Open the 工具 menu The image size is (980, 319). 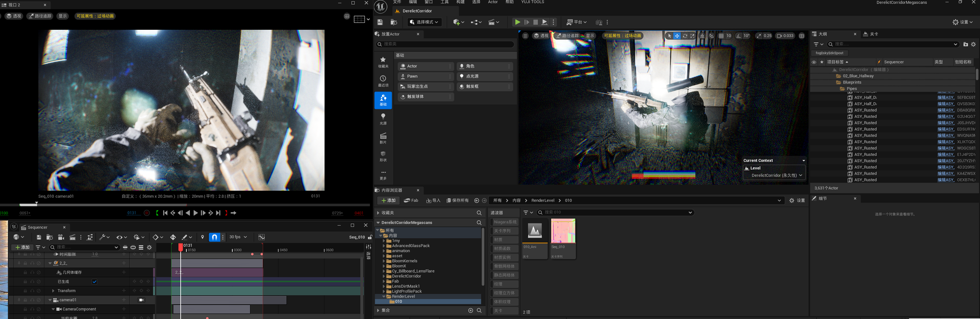tap(445, 2)
